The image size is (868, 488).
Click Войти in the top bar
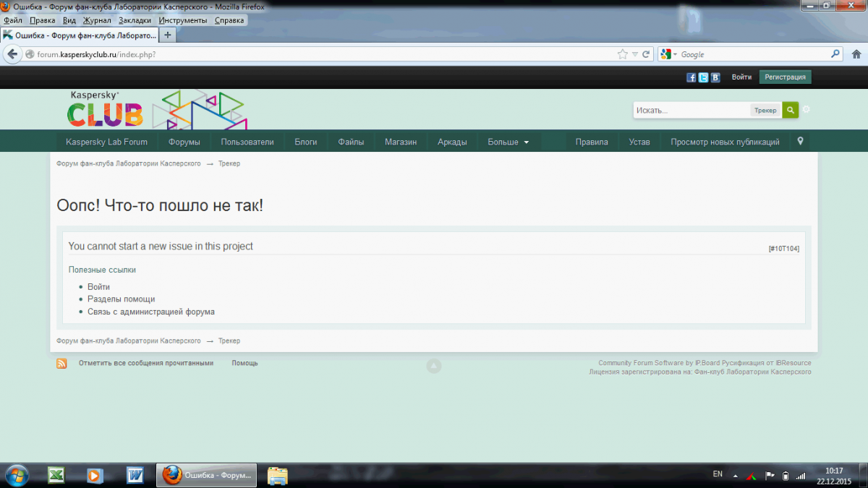741,77
